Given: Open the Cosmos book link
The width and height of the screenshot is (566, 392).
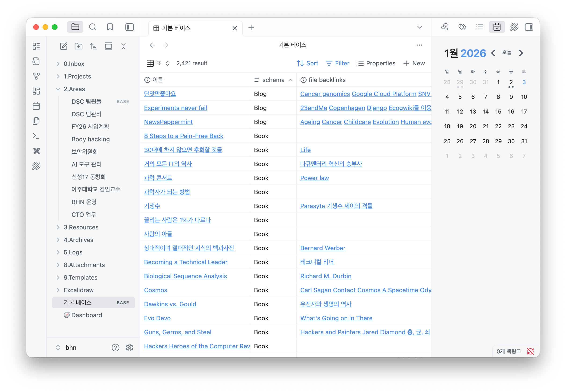Looking at the screenshot, I should (x=155, y=290).
